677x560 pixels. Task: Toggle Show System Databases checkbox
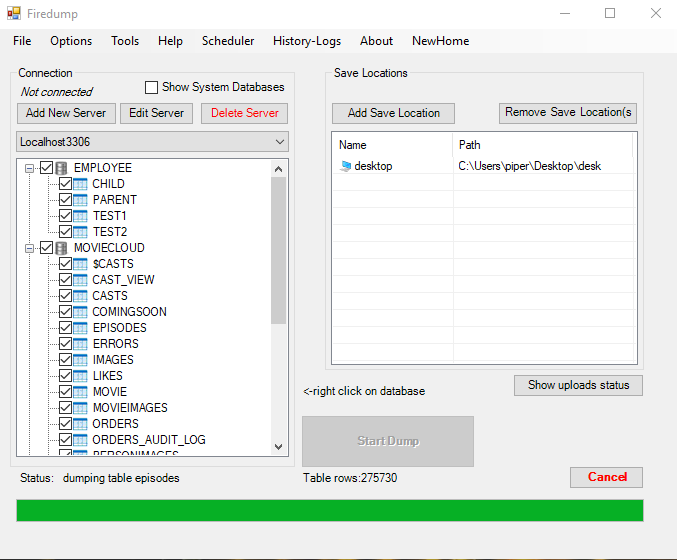coord(152,88)
